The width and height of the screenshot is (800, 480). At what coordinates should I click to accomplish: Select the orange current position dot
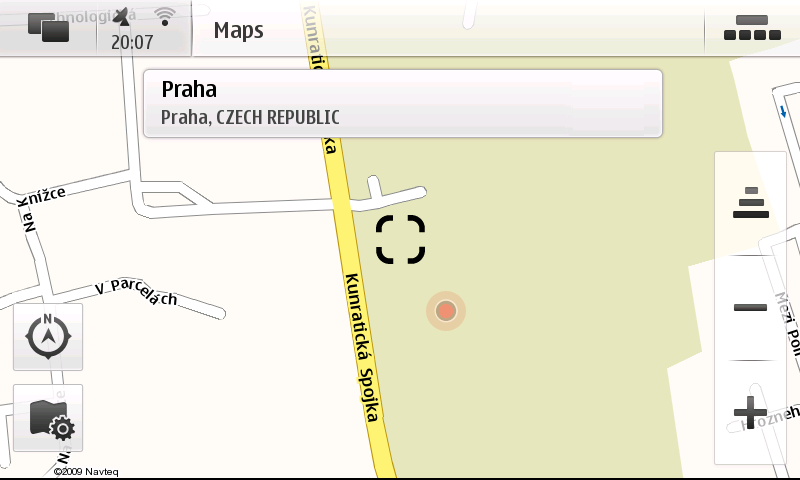446,311
